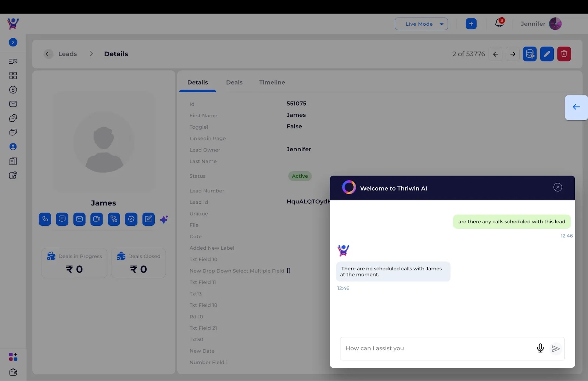Click the Active status badge
This screenshot has height=381, width=588.
(x=300, y=176)
